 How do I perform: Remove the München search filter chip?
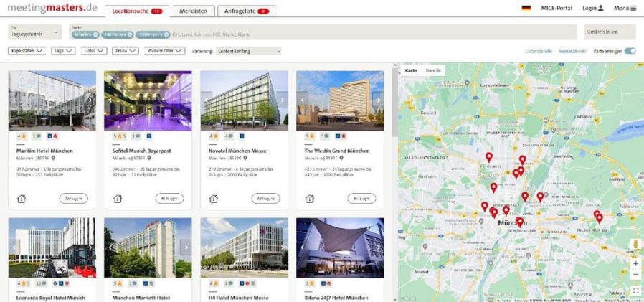pyautogui.click(x=96, y=34)
